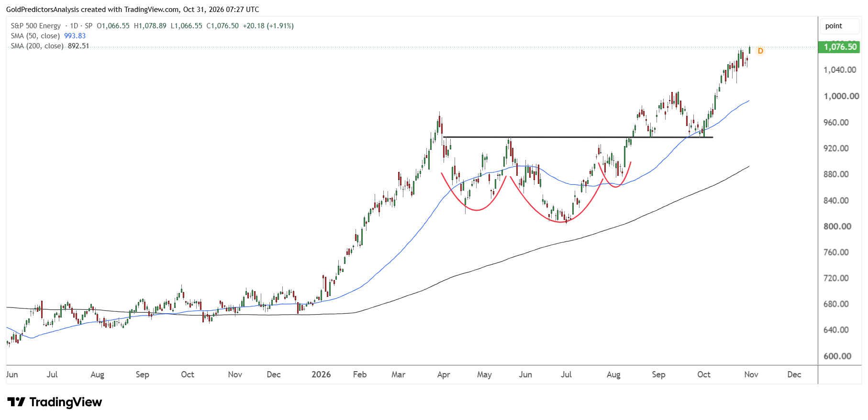Click the 840.00 price axis label
868x420 pixels.
[x=836, y=201]
